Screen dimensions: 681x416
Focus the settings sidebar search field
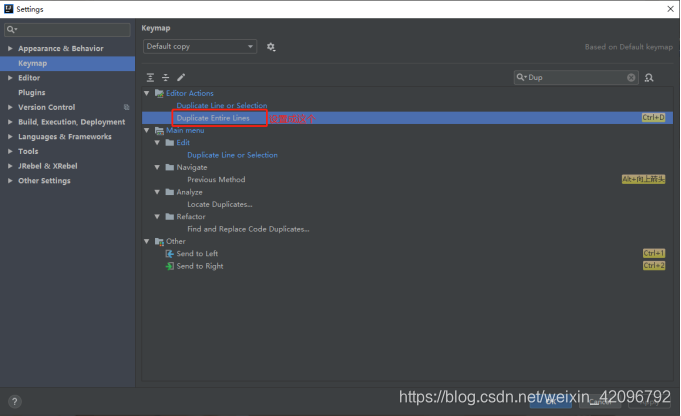point(67,30)
